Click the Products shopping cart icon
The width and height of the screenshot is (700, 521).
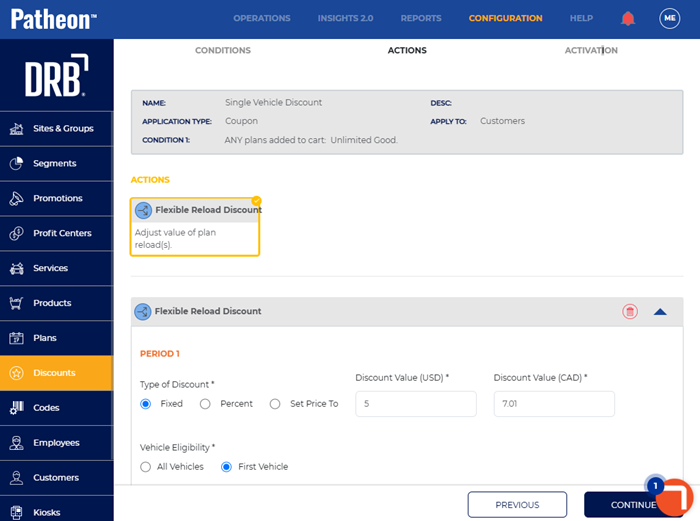[x=17, y=303]
